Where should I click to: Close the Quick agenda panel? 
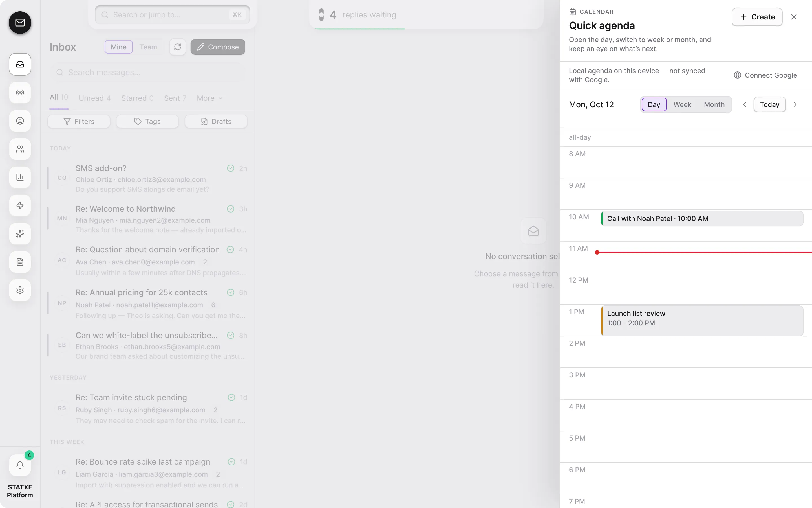point(794,17)
